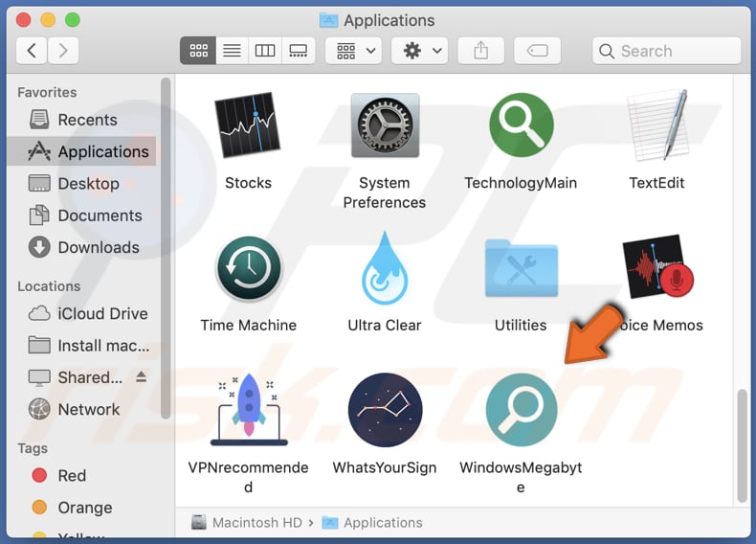Click the Applications folder icon in the title bar
The width and height of the screenshot is (756, 544).
click(x=329, y=20)
